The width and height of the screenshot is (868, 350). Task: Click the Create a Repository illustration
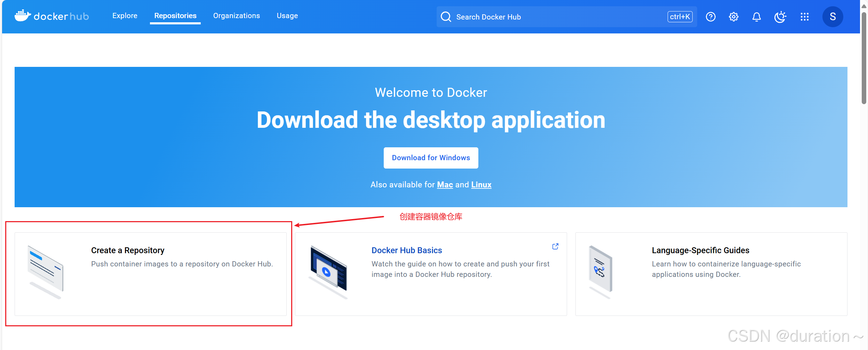coord(46,272)
